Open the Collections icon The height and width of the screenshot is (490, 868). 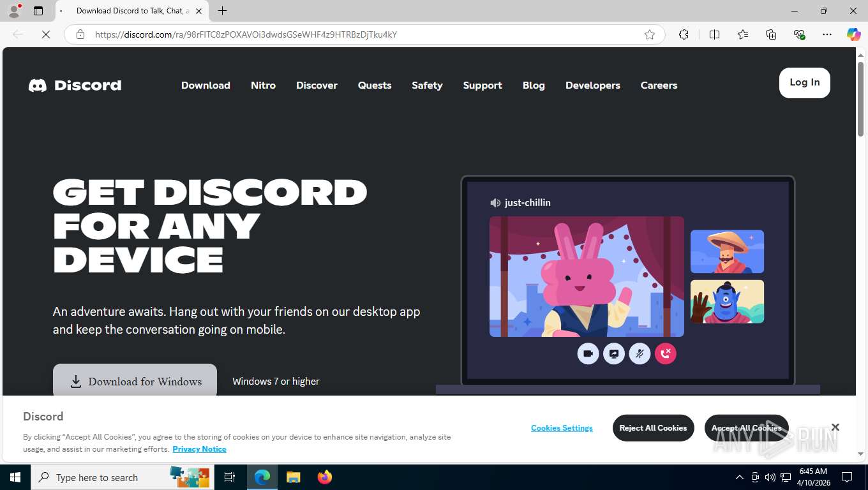771,34
